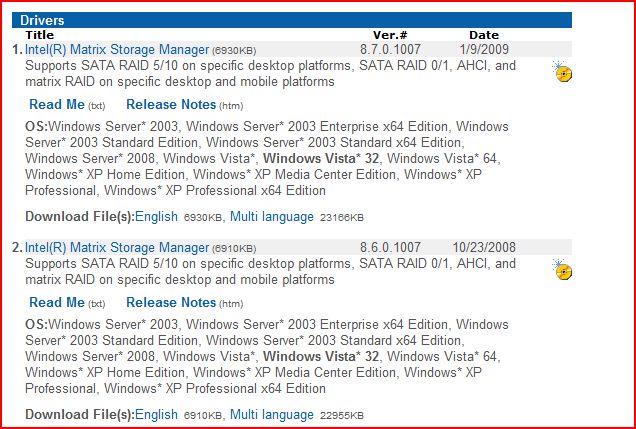This screenshot has height=429, width=636.
Task: Click the Date column header
Action: [x=484, y=35]
